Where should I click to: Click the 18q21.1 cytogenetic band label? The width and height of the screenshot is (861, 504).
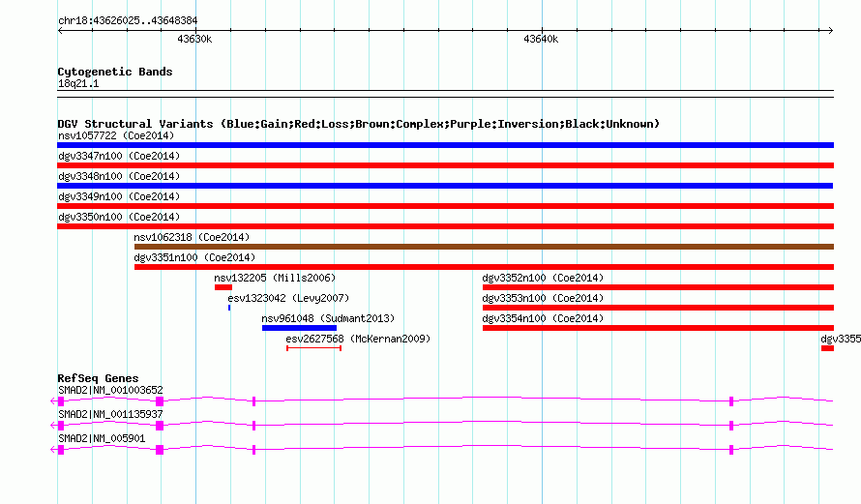pyautogui.click(x=78, y=84)
